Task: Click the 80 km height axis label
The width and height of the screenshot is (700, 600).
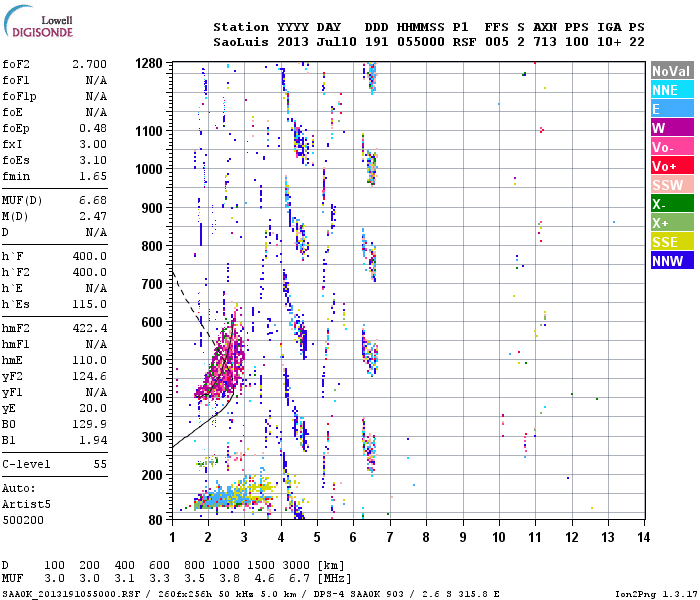Action: [x=155, y=520]
